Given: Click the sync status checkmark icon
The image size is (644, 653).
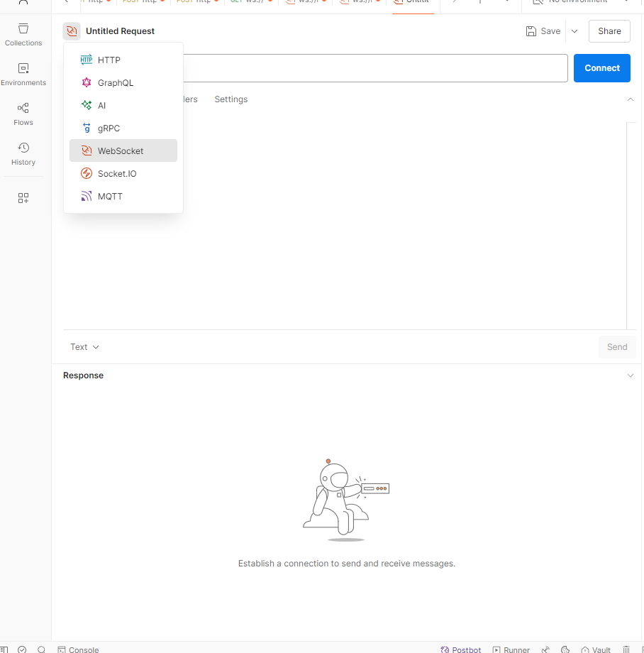Looking at the screenshot, I should coord(22,649).
